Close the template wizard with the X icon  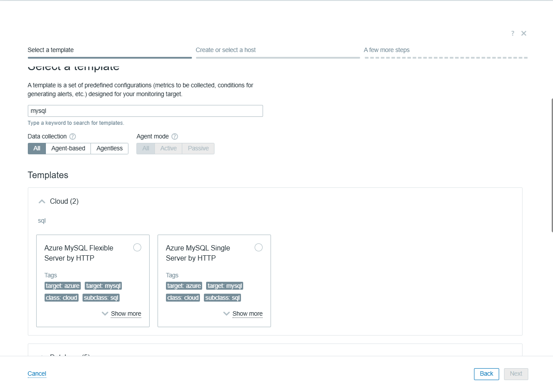point(523,34)
